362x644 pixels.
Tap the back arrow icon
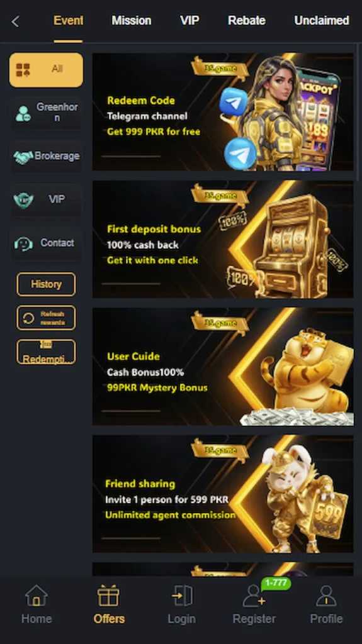[x=15, y=21]
